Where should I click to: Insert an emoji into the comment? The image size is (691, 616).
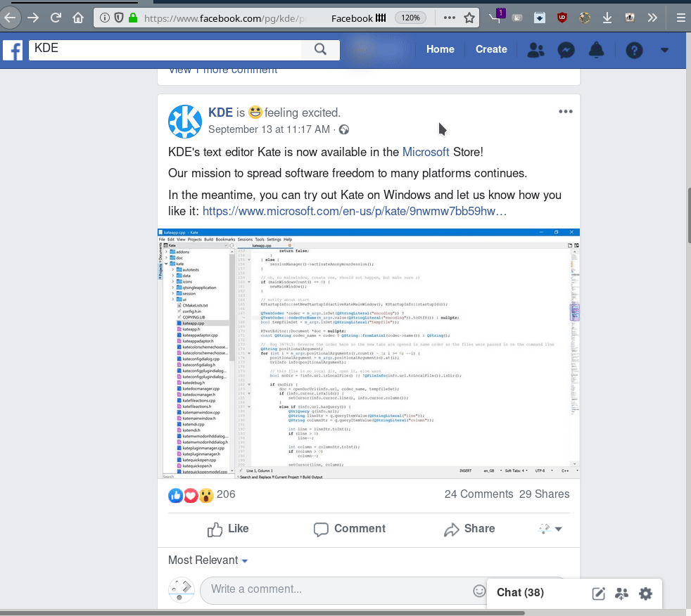[479, 591]
